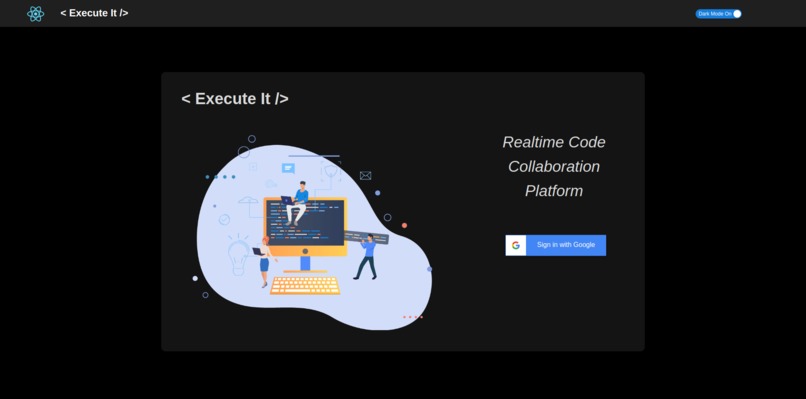The image size is (806, 399).
Task: Click the 'Realtime Code' text line
Action: [x=554, y=142]
